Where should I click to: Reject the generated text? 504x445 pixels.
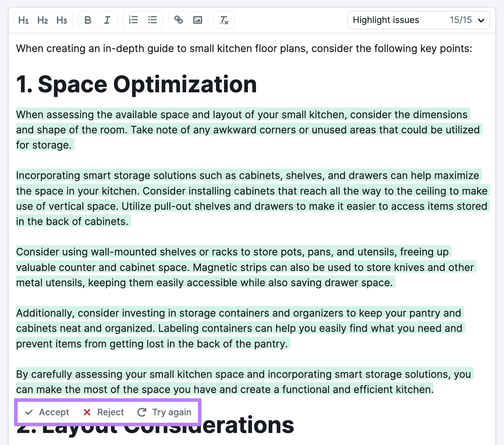tap(104, 412)
